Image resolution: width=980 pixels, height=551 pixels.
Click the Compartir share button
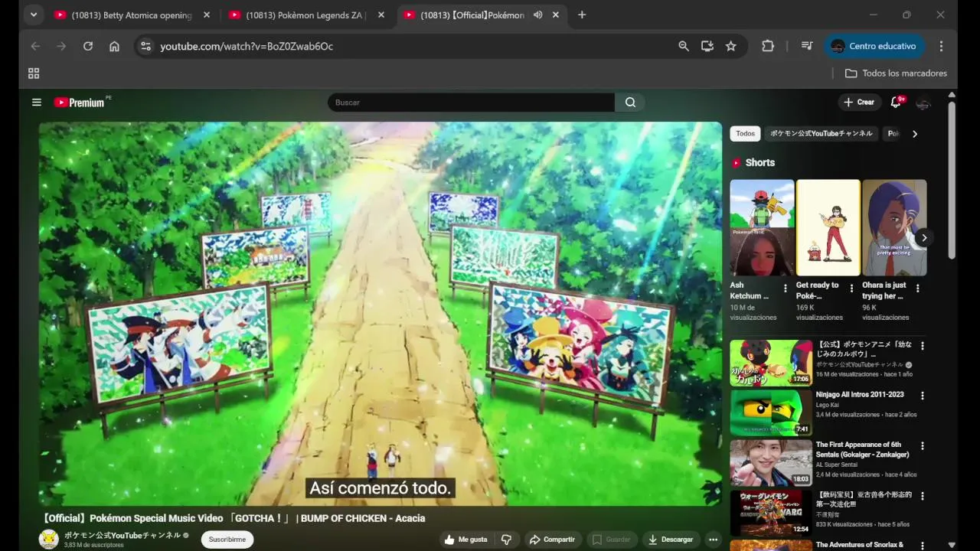(x=552, y=540)
